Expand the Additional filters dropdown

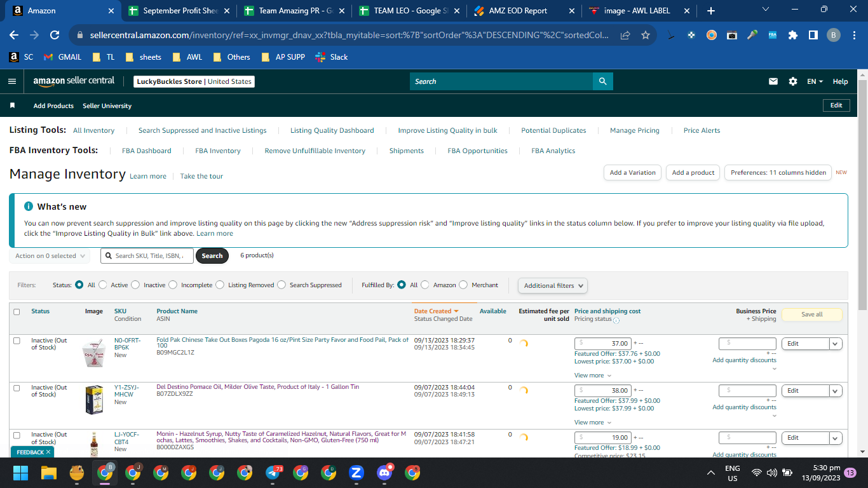click(x=553, y=286)
